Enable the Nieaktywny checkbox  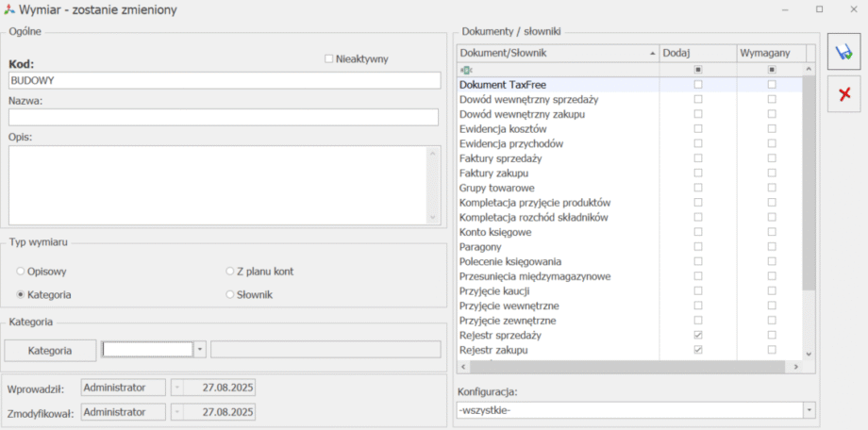point(329,58)
